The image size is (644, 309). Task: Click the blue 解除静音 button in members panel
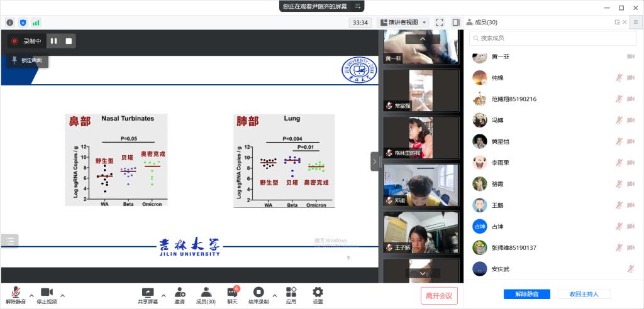pyautogui.click(x=526, y=294)
